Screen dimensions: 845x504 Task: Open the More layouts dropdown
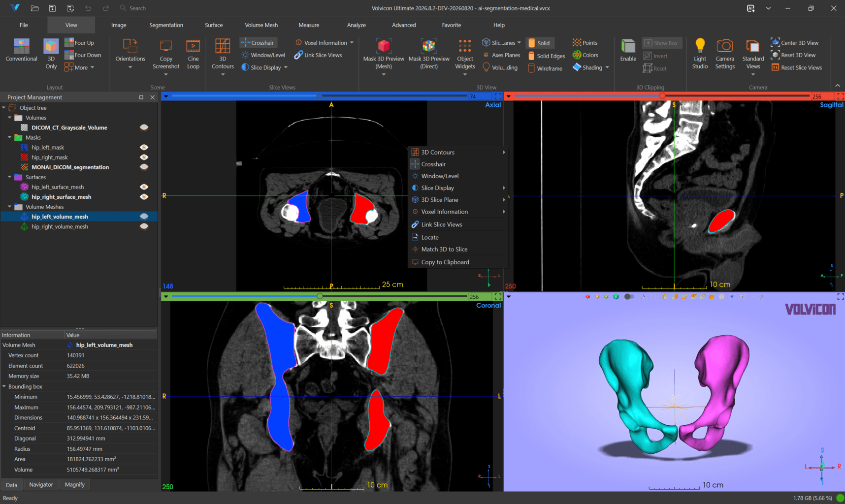79,67
